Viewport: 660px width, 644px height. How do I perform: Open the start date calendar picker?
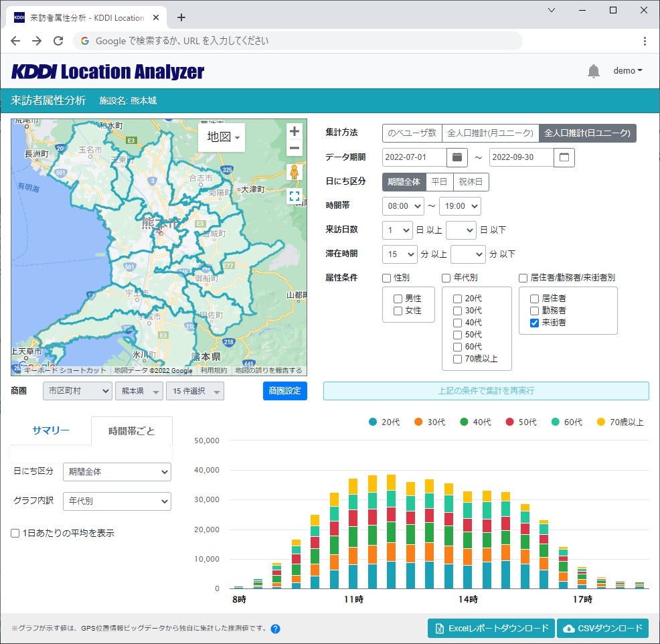click(x=457, y=157)
